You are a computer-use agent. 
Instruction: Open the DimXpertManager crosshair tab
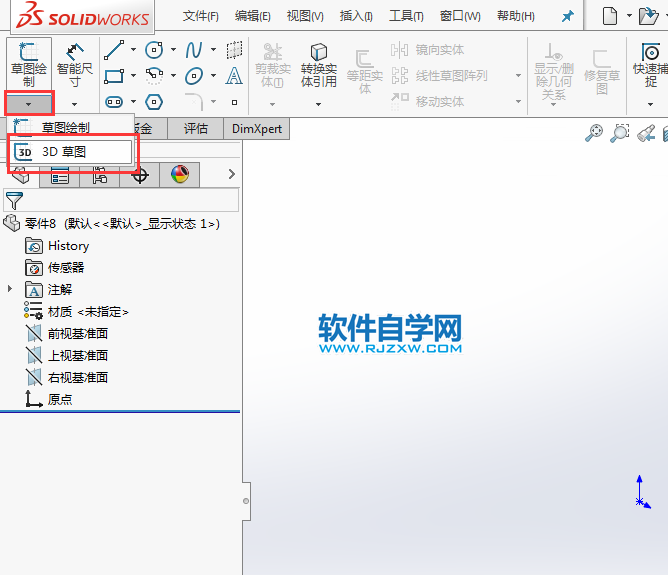pos(140,175)
